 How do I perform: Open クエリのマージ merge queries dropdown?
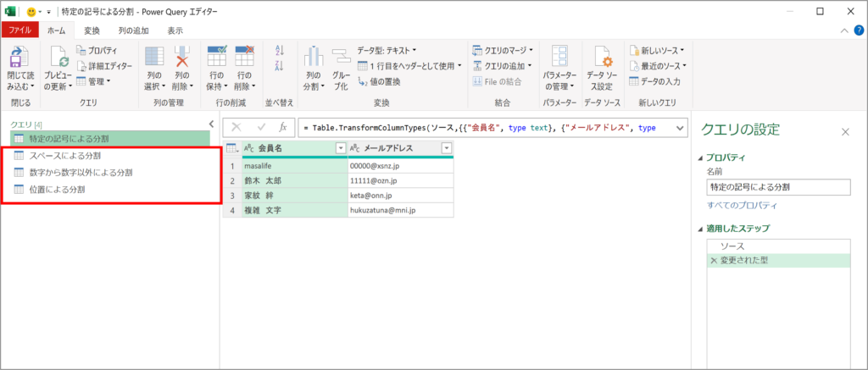pos(503,50)
